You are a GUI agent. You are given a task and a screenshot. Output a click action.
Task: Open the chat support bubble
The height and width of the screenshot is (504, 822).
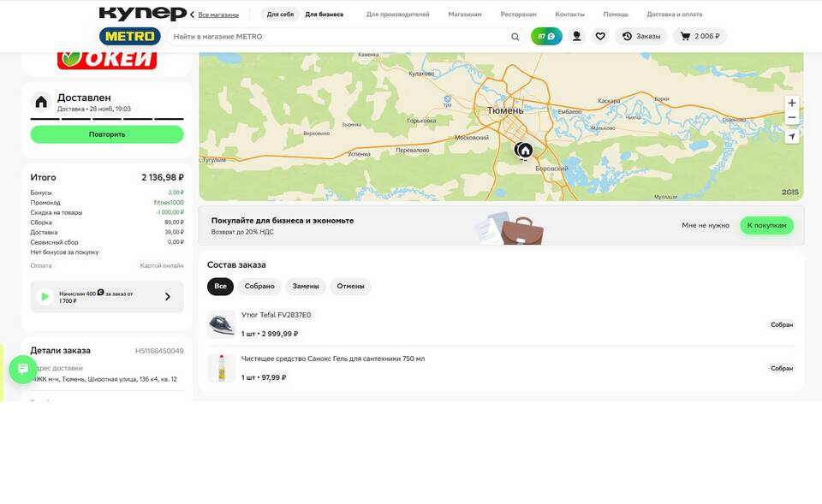click(22, 369)
